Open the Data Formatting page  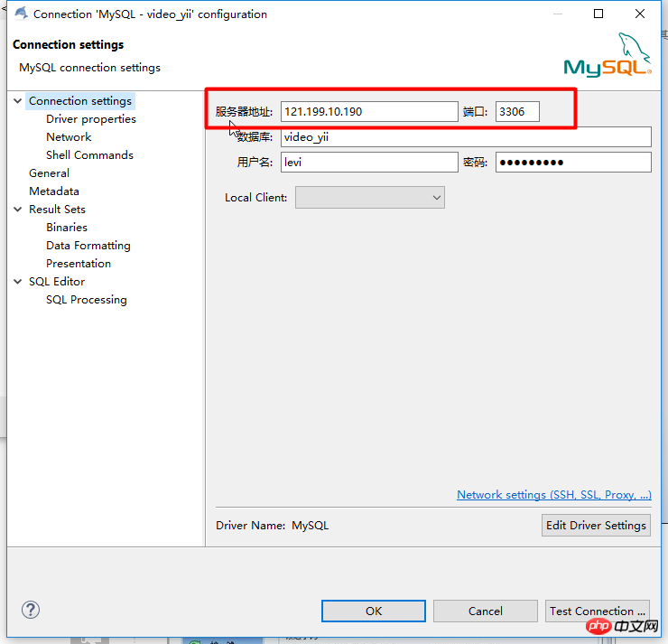[x=88, y=246]
